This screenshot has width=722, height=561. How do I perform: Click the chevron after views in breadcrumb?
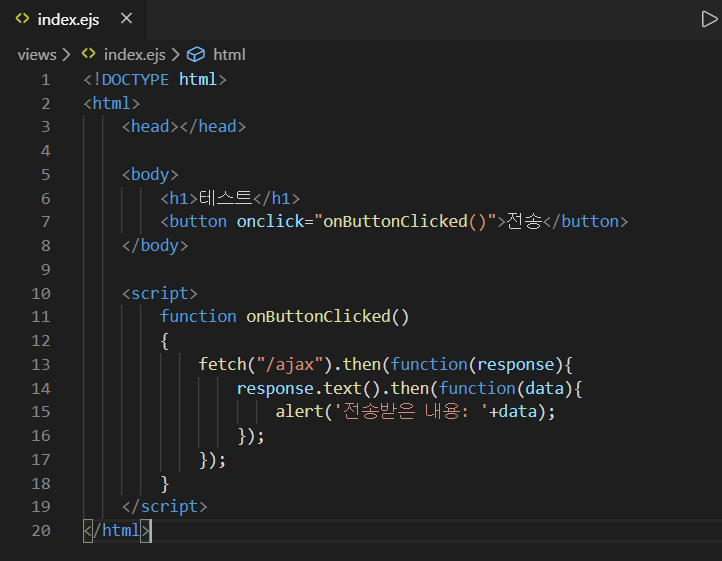(66, 54)
